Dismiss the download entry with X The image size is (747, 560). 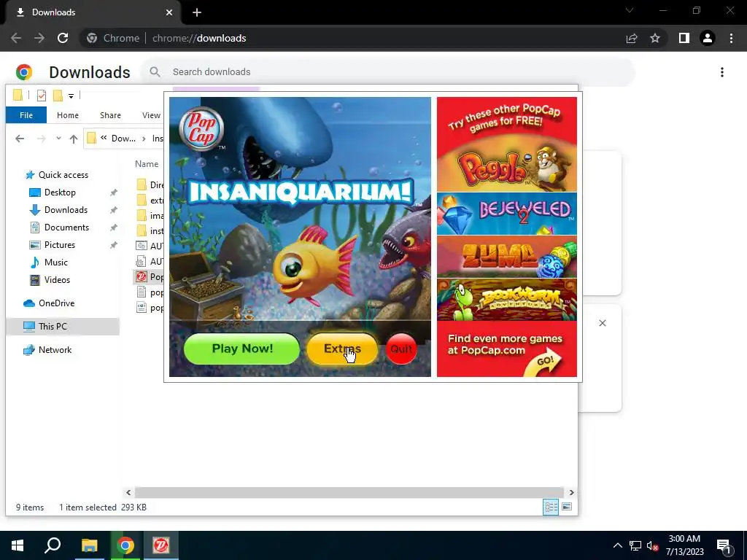[x=602, y=323]
